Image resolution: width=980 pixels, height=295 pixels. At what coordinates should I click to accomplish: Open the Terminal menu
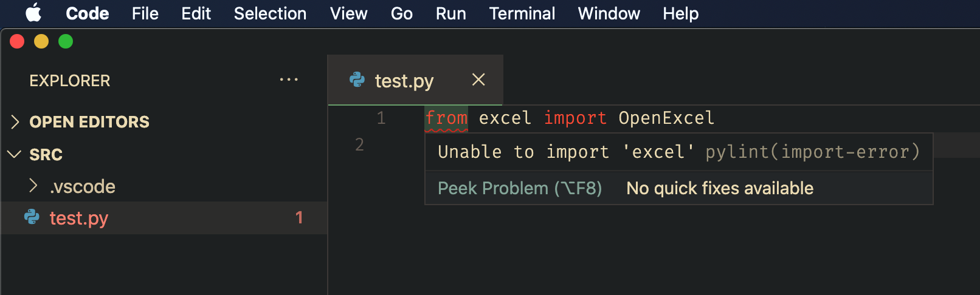coord(522,13)
